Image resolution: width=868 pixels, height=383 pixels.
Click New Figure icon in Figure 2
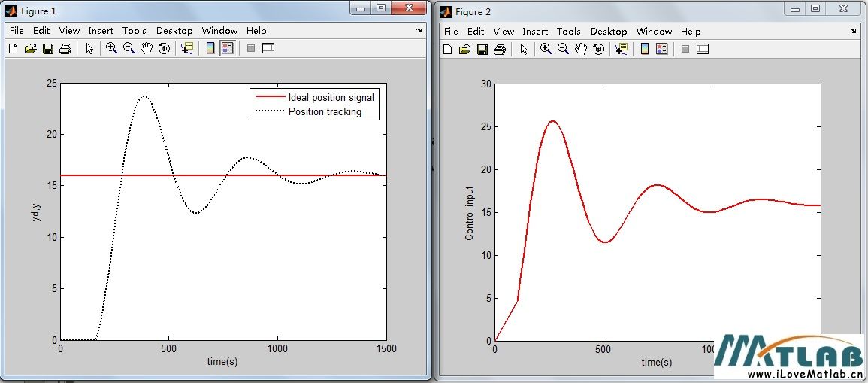[448, 50]
